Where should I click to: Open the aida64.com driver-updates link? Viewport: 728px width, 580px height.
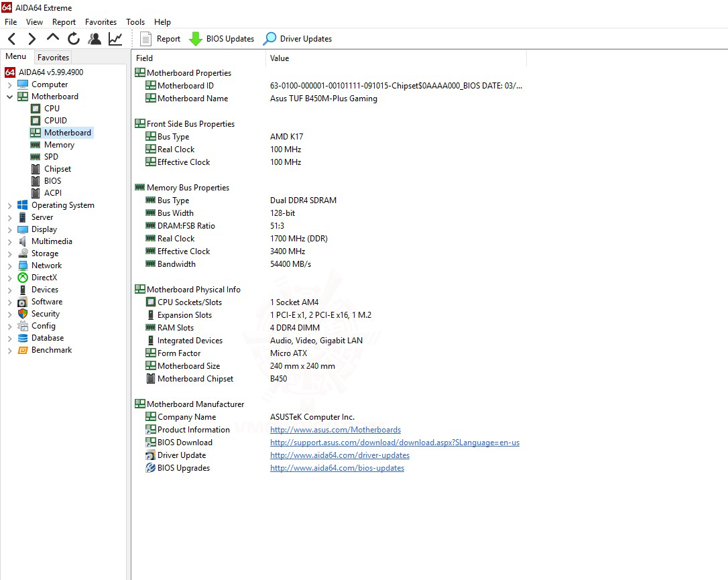pyautogui.click(x=340, y=455)
